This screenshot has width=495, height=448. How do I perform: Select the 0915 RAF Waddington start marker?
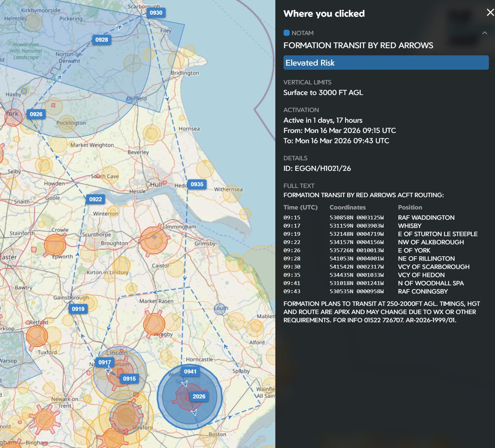pyautogui.click(x=129, y=379)
